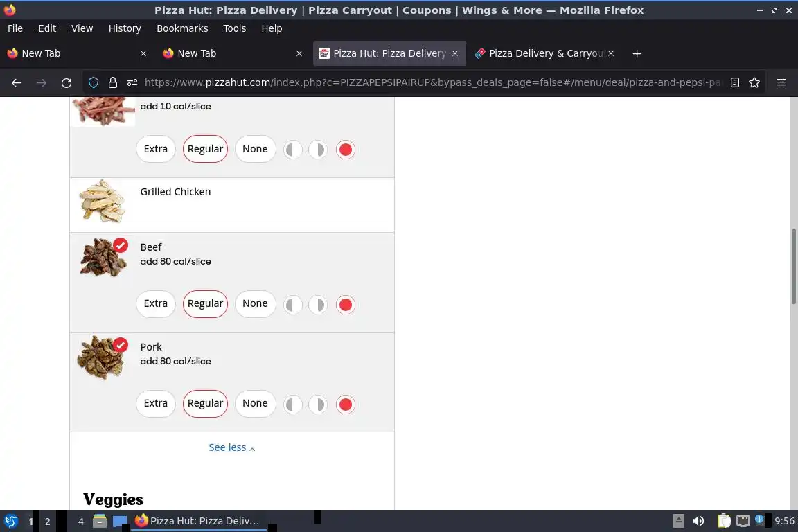This screenshot has width=798, height=532.
Task: Click the Beef topping image
Action: tap(103, 258)
